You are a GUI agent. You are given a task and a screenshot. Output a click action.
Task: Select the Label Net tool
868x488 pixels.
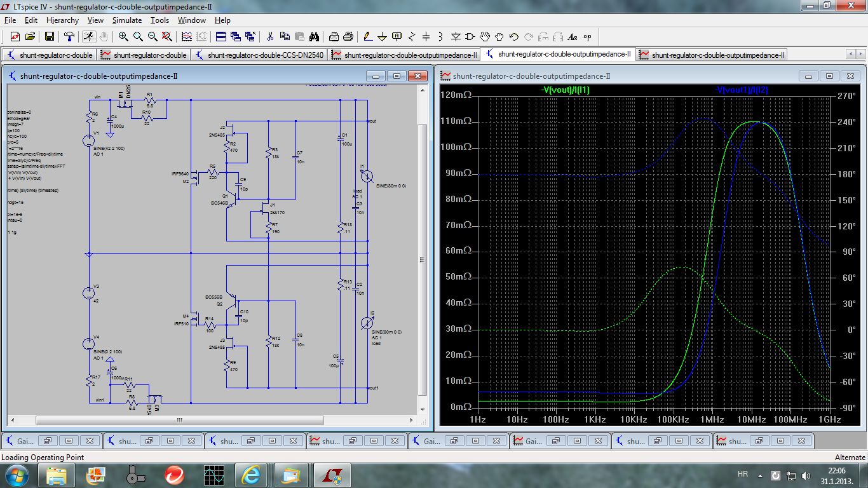coord(397,37)
